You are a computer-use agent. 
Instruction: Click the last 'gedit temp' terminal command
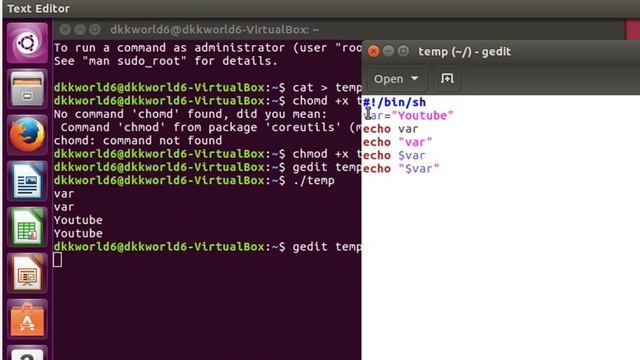327,247
